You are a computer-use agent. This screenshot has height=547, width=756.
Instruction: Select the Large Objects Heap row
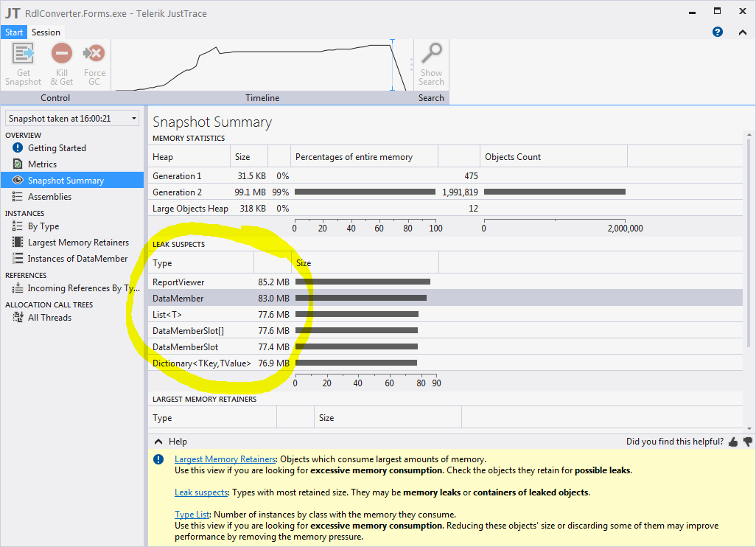(x=446, y=209)
